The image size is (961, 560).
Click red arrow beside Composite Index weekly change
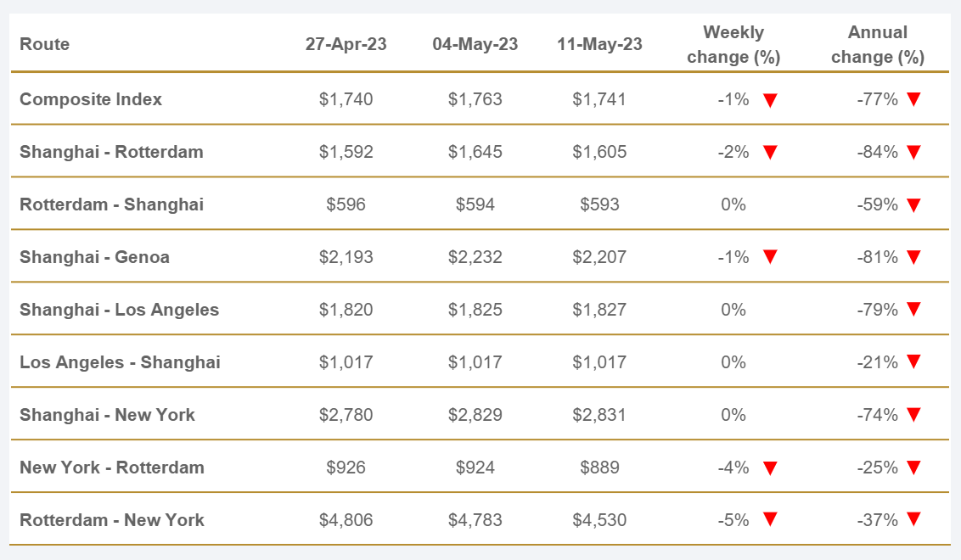[770, 100]
